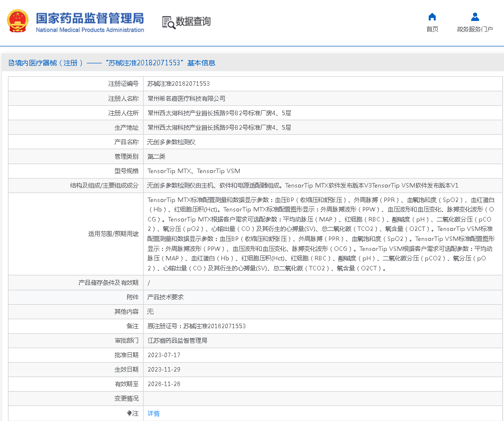Viewport: 504px width, 421px height.
Task: Click the 数据查询 title text
Action: (x=193, y=21)
